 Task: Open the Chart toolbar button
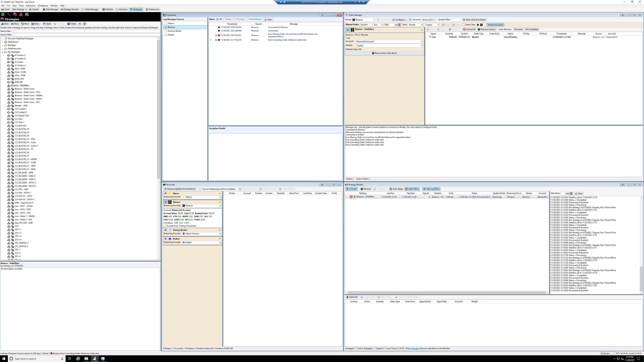[5, 9]
